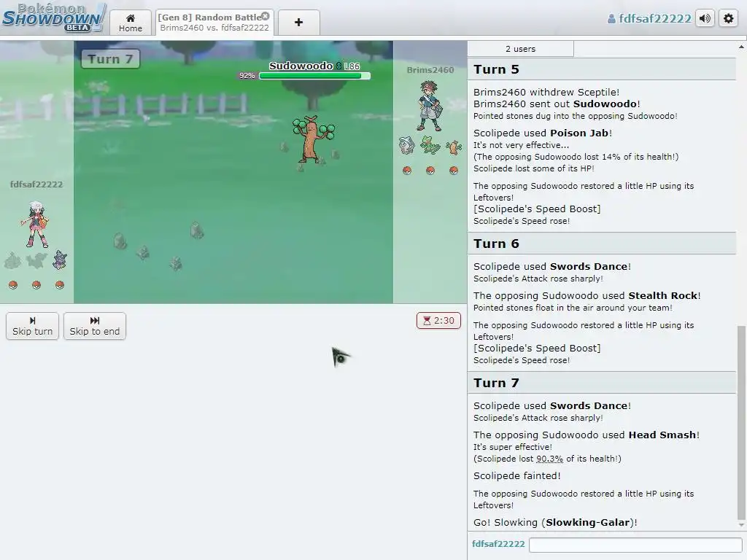
Task: Click 'Sudowoodo used Stealth Rock!' log line
Action: 587,296
